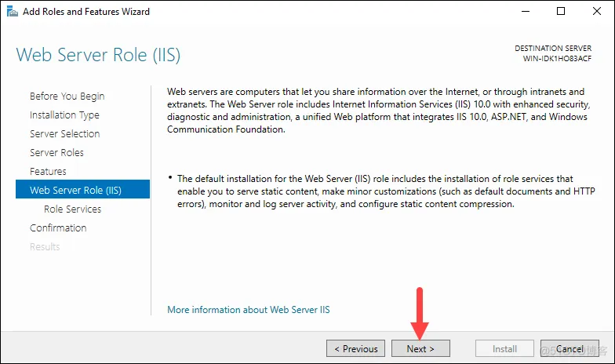Minimize the Add Roles and Features Wizard
This screenshot has width=615, height=364.
coord(526,11)
